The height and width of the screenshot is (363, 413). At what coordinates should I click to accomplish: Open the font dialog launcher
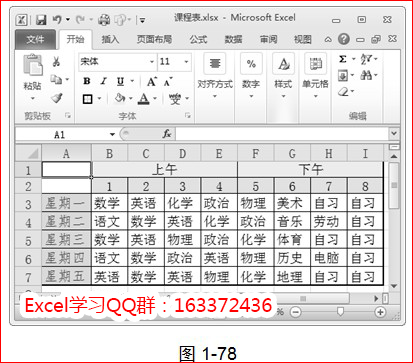pyautogui.click(x=188, y=115)
